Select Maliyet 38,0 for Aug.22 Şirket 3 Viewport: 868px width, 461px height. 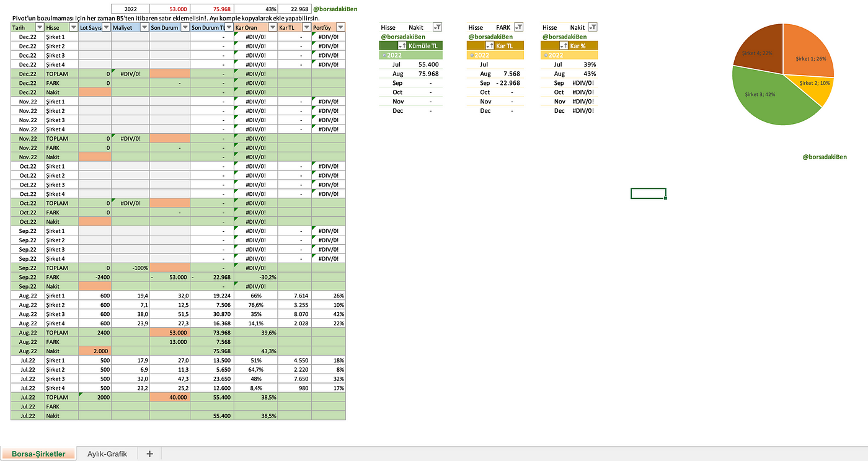click(131, 314)
